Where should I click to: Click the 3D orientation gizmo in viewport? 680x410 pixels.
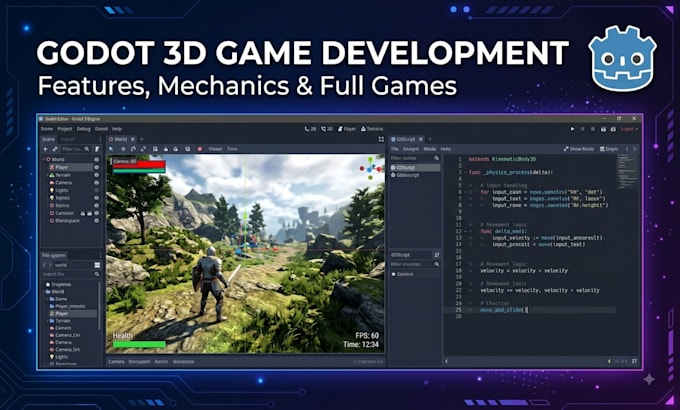370,168
